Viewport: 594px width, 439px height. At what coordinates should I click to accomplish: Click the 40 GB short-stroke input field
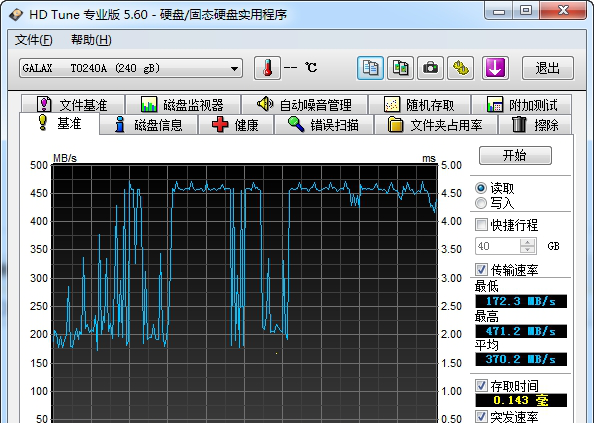(498, 246)
